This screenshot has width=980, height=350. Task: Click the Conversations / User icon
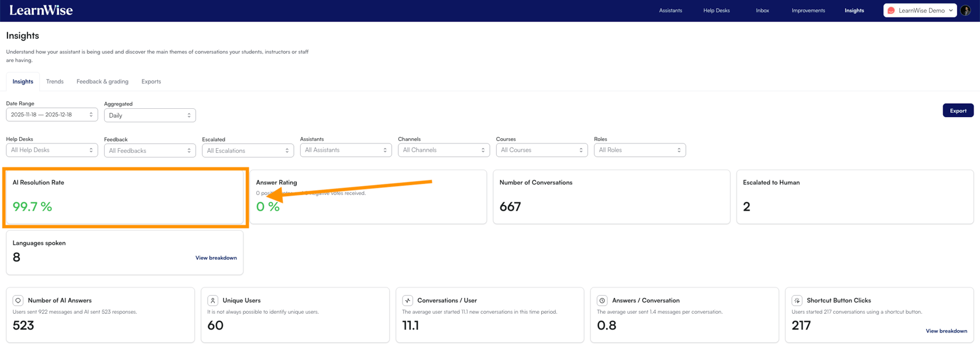408,300
